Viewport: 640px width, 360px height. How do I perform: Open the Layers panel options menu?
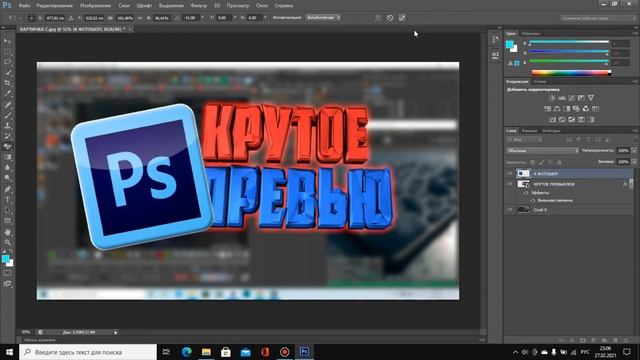635,131
